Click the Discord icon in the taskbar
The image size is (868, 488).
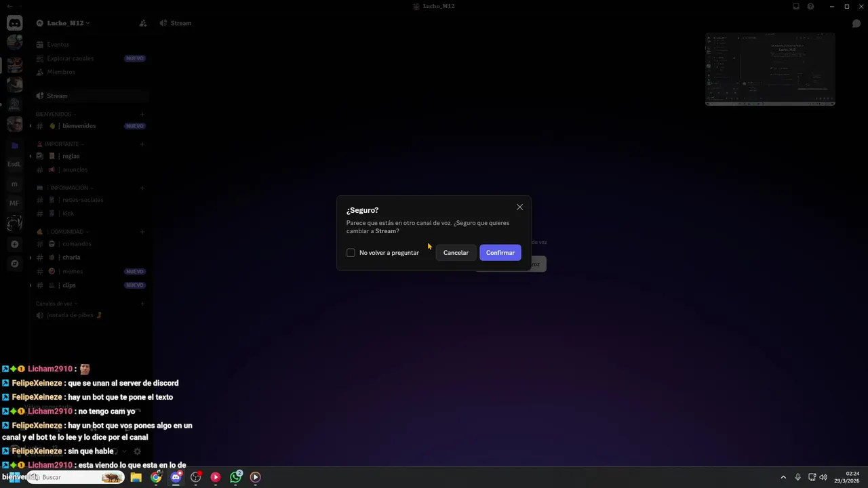pyautogui.click(x=176, y=477)
